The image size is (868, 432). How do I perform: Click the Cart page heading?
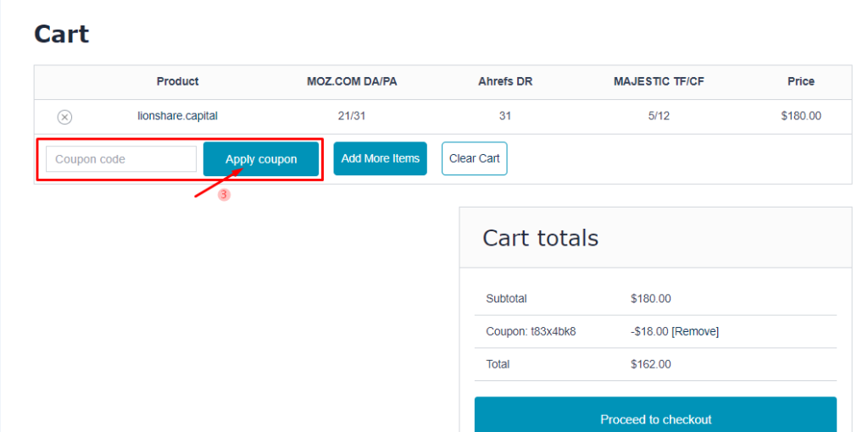[x=61, y=35]
